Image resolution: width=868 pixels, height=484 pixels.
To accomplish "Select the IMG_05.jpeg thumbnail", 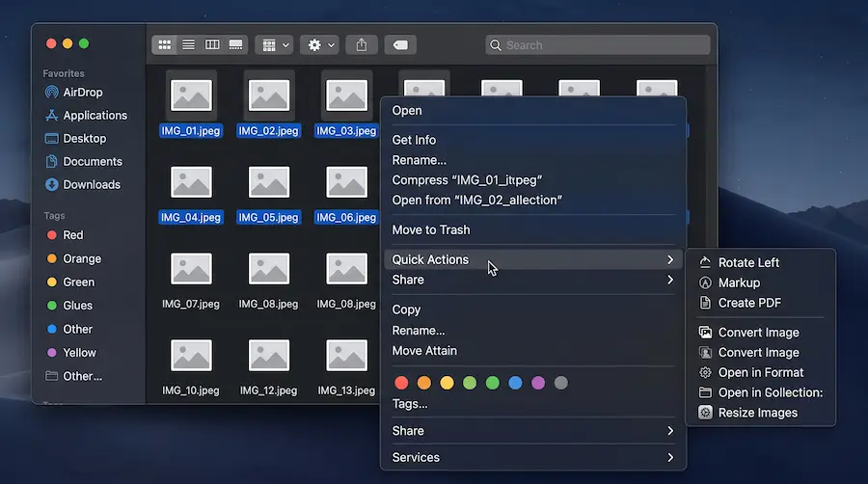I will coord(268,182).
